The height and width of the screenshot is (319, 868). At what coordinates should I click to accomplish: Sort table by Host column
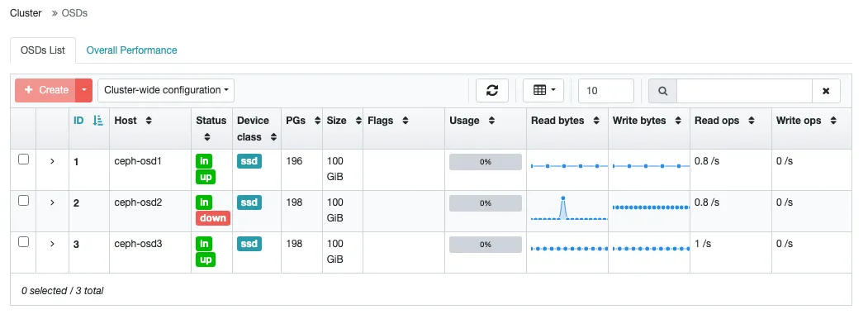point(149,120)
